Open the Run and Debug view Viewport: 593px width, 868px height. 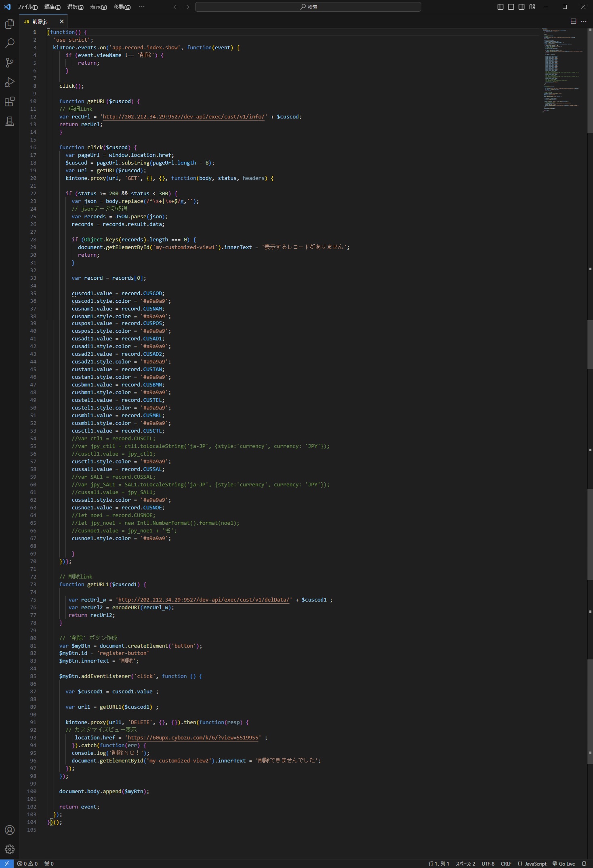(10, 82)
